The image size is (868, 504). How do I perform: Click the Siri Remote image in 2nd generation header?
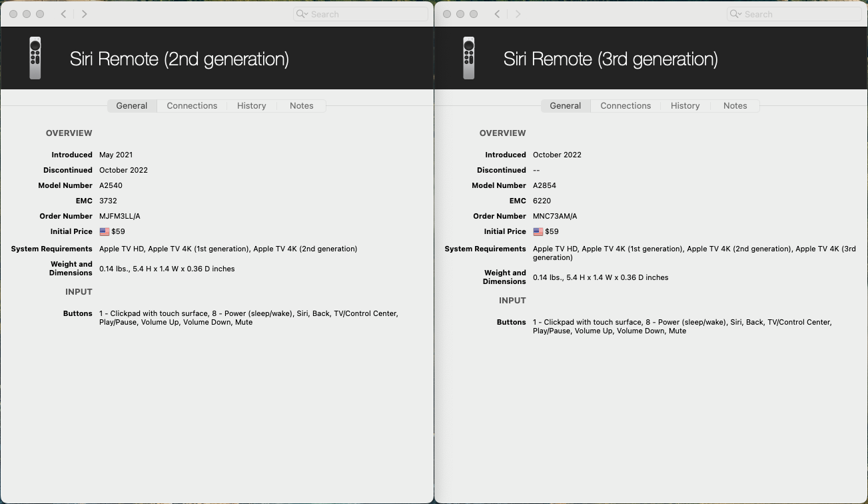(x=35, y=58)
